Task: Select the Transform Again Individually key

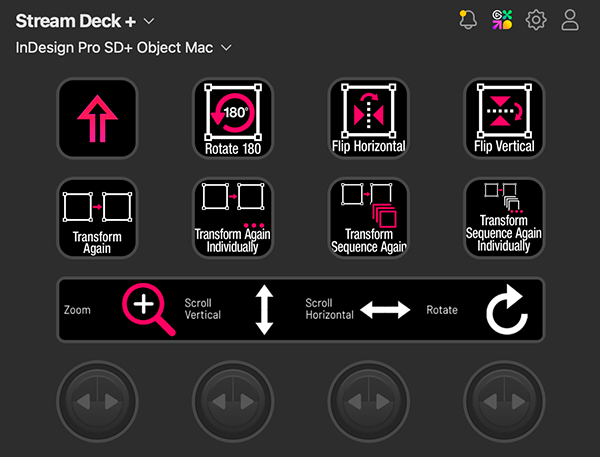Action: point(233,218)
